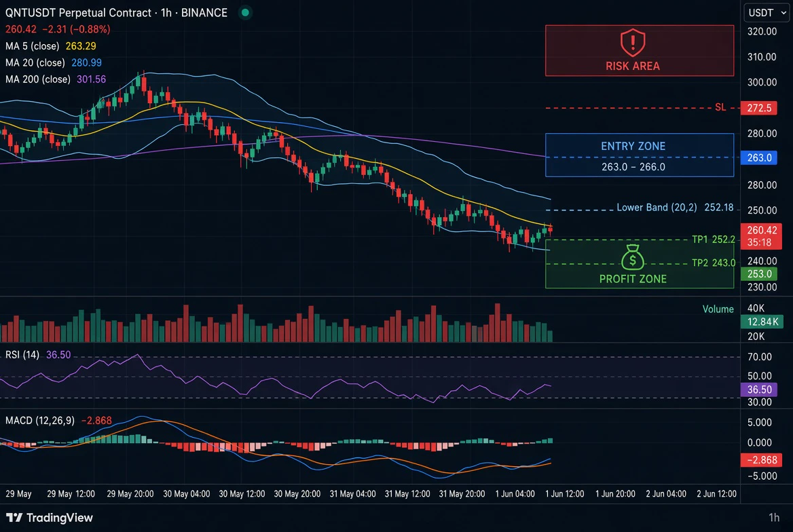Select the MA 200 (close) legend label
The height and width of the screenshot is (532, 793).
[38, 79]
